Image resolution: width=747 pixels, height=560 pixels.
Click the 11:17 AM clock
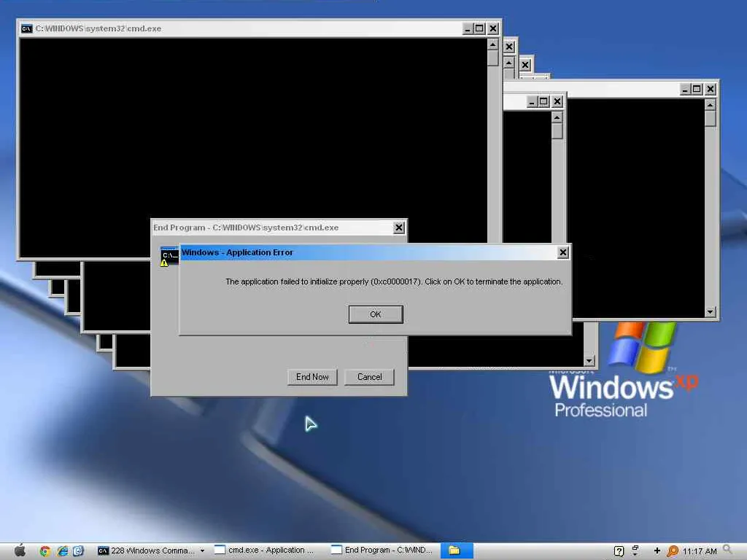[700, 551]
